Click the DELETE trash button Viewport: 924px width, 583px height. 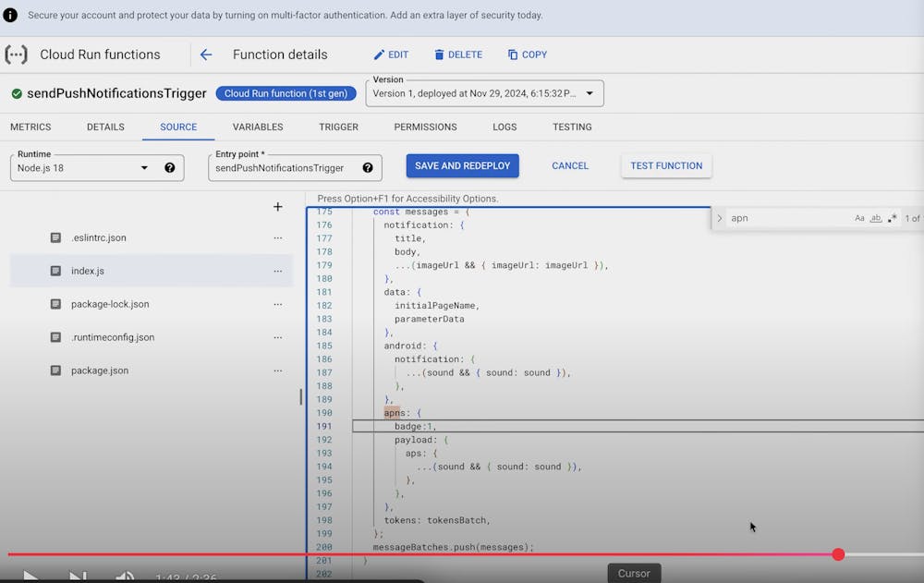458,55
